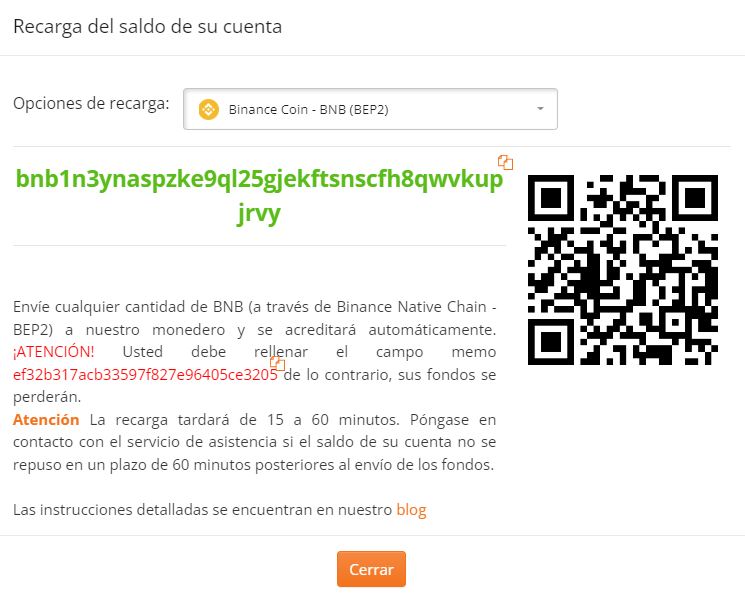Select the green bnb1n3ynasp wallet address text

coord(259,195)
